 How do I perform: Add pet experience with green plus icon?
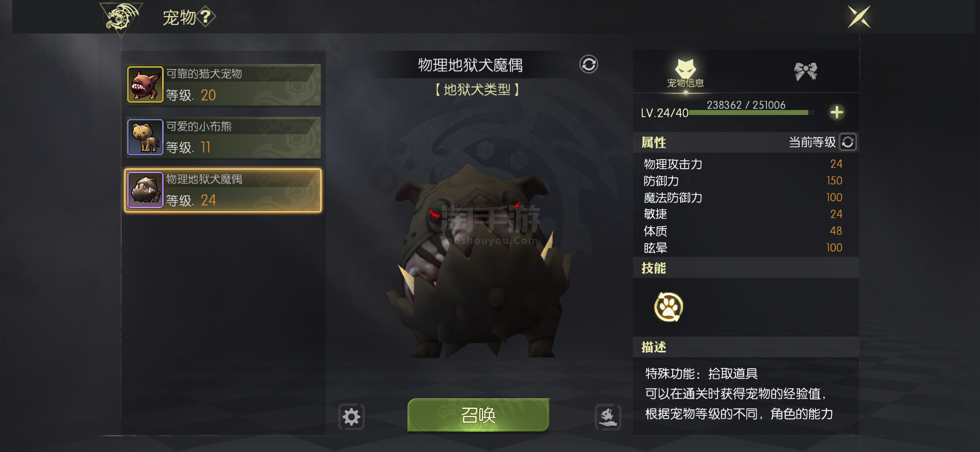coord(837,112)
